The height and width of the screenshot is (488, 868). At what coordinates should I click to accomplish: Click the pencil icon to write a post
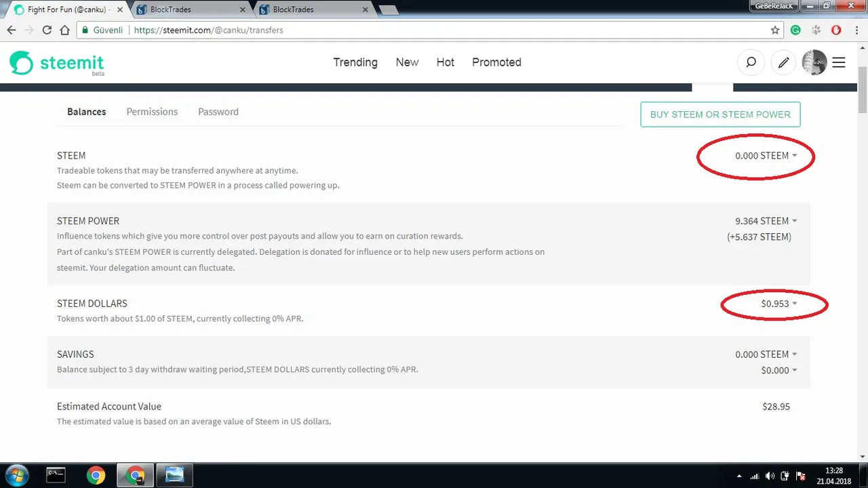tap(783, 62)
